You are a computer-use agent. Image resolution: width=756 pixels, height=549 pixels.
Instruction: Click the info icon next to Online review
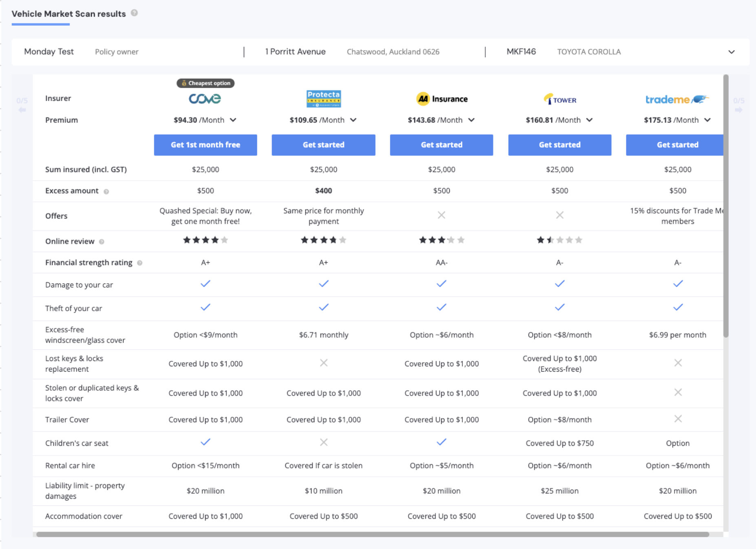coord(102,242)
